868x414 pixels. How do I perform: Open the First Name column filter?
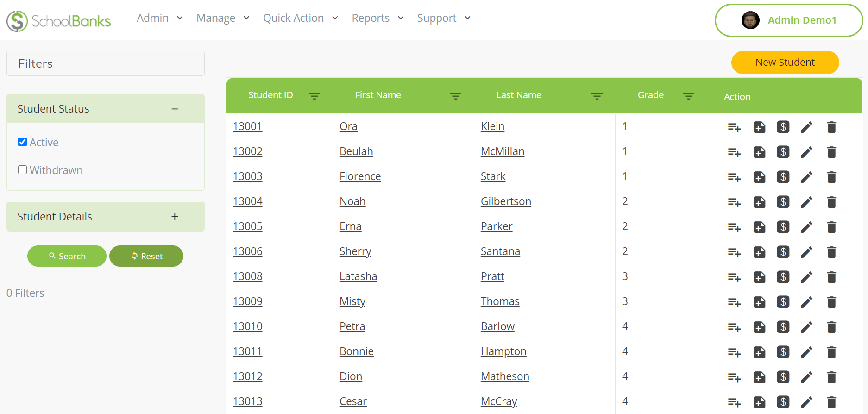click(x=456, y=96)
